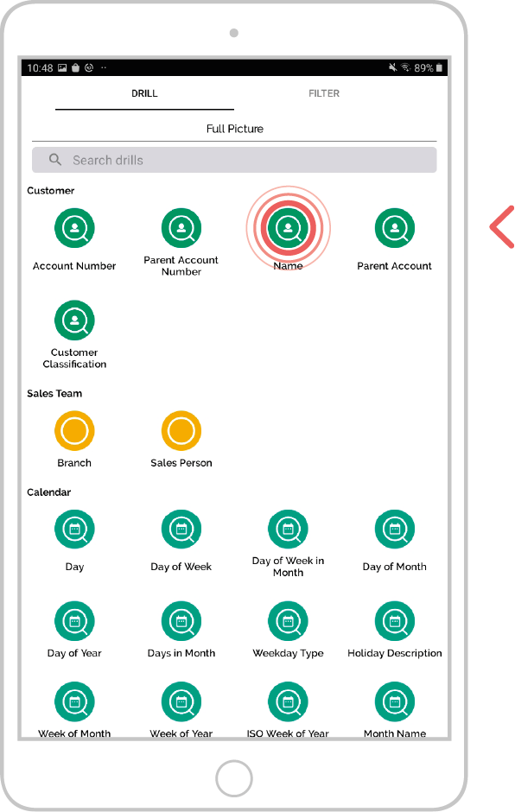This screenshot has width=515, height=812.
Task: Open the DRILL tab
Action: (144, 94)
